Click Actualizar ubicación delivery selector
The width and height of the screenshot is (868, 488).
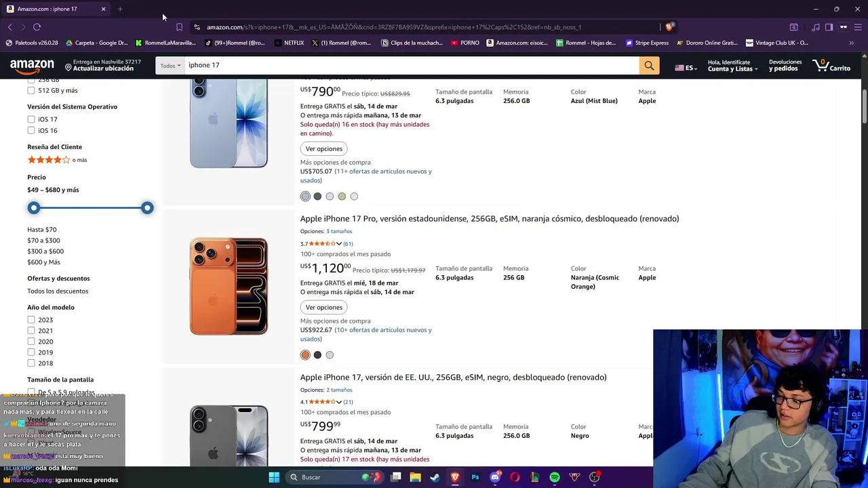tap(103, 66)
